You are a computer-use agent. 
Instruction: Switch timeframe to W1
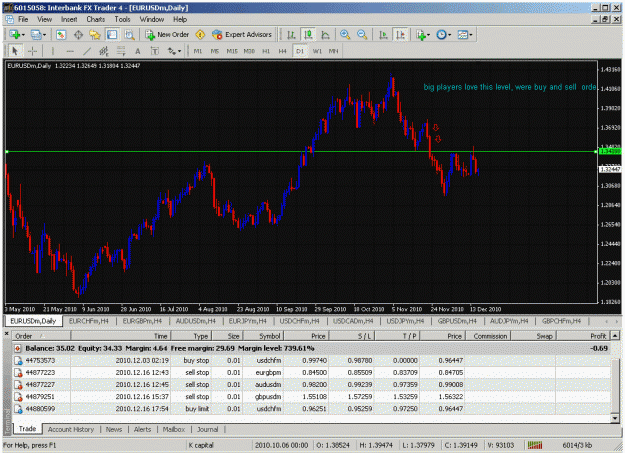[x=317, y=51]
